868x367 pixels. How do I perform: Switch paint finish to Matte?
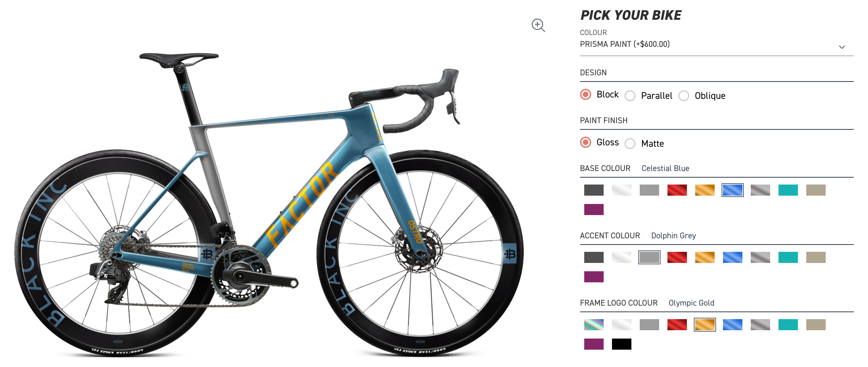pyautogui.click(x=630, y=144)
